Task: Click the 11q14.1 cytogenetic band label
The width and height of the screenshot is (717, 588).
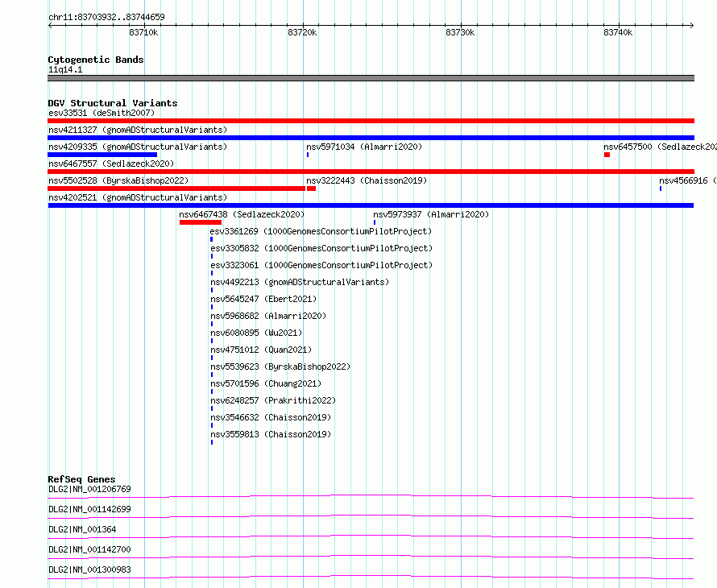Action: [65, 69]
